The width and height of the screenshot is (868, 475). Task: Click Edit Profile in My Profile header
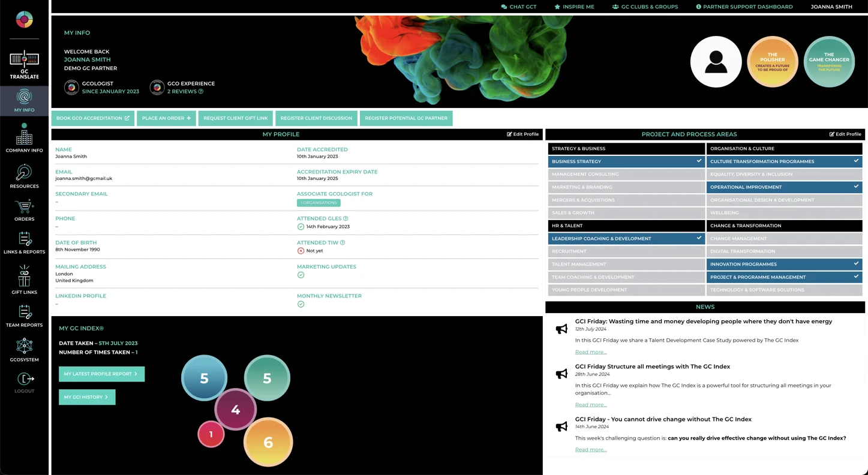click(522, 134)
